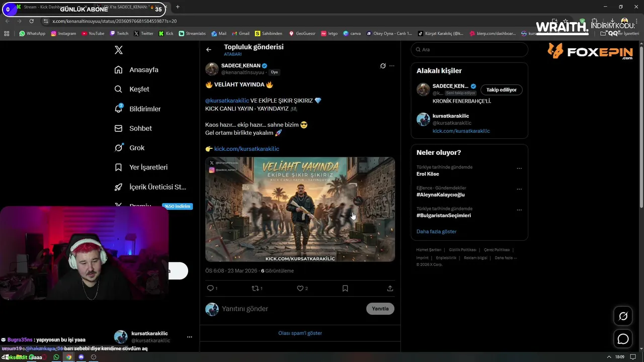Click the browser address bar URL
Image resolution: width=644 pixels, height=362 pixels.
click(x=114, y=21)
